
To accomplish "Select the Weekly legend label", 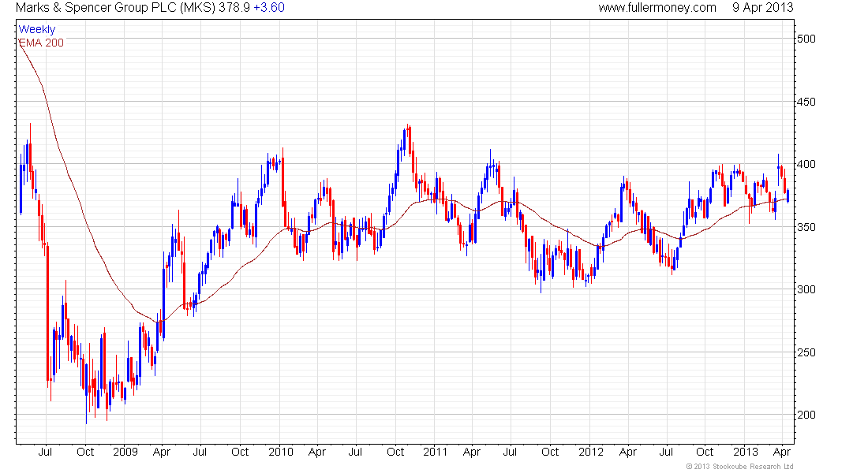I will click(37, 29).
